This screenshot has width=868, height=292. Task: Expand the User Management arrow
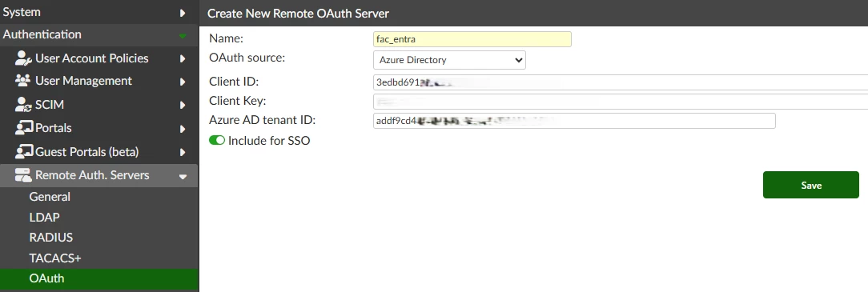183,82
